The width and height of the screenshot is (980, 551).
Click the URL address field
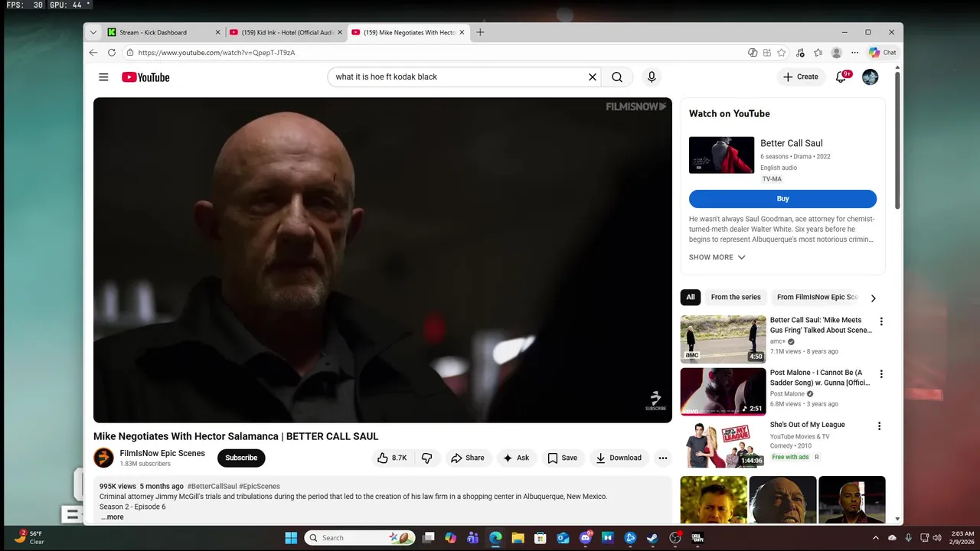tap(436, 53)
